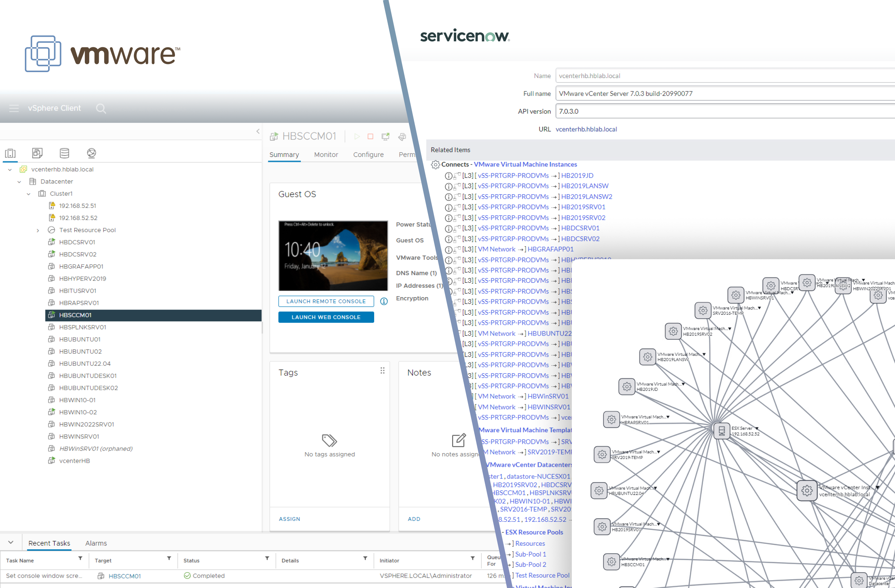The width and height of the screenshot is (895, 588).
Task: Click Launch Web Console button
Action: 327,318
